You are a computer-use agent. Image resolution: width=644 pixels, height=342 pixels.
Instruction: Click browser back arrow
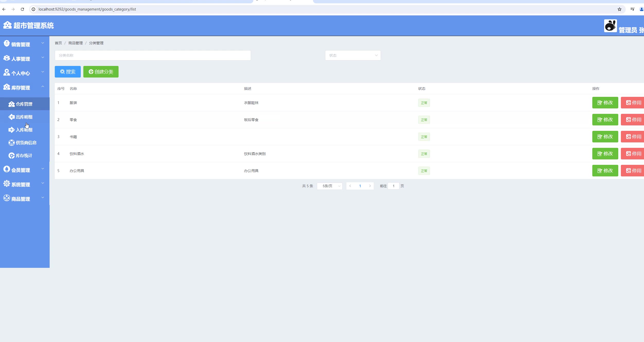[x=4, y=9]
